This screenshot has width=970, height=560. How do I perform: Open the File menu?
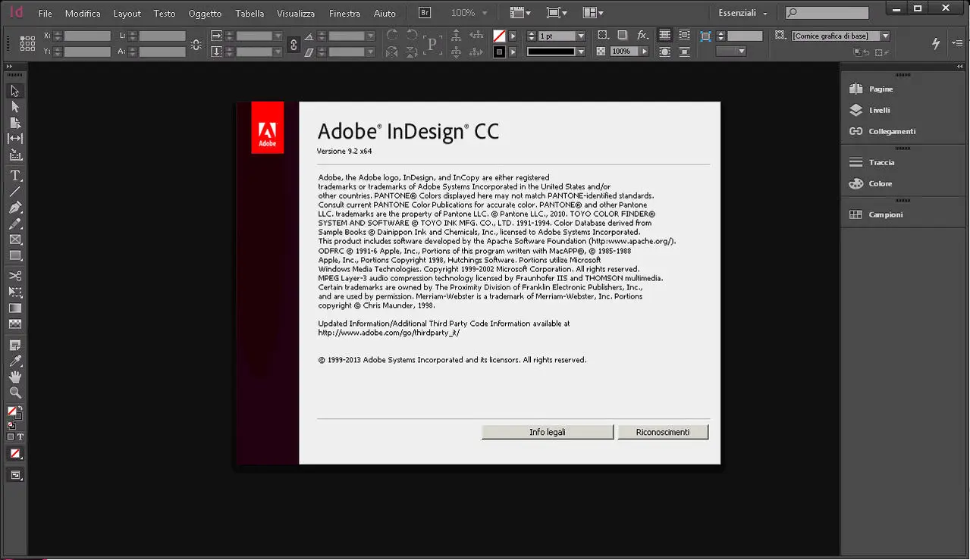tap(46, 14)
